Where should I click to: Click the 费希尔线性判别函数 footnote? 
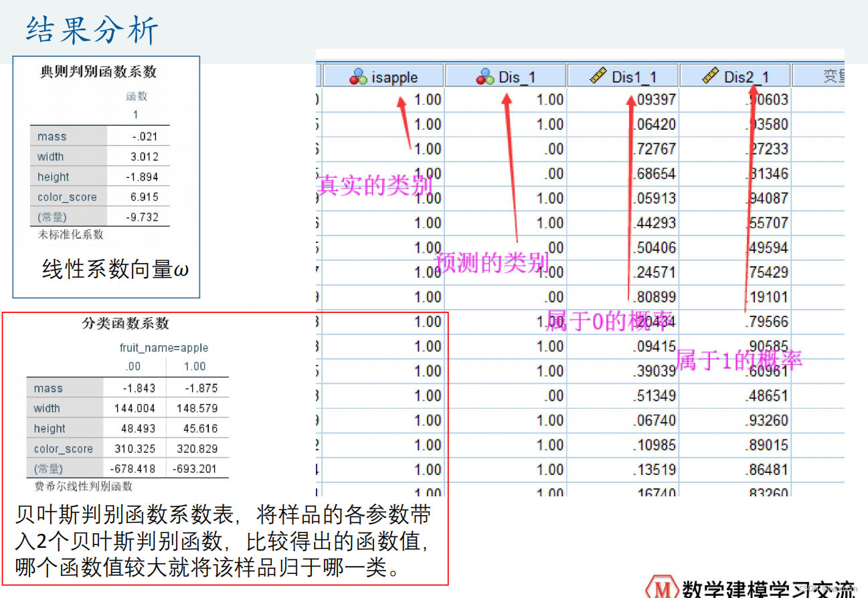click(84, 486)
